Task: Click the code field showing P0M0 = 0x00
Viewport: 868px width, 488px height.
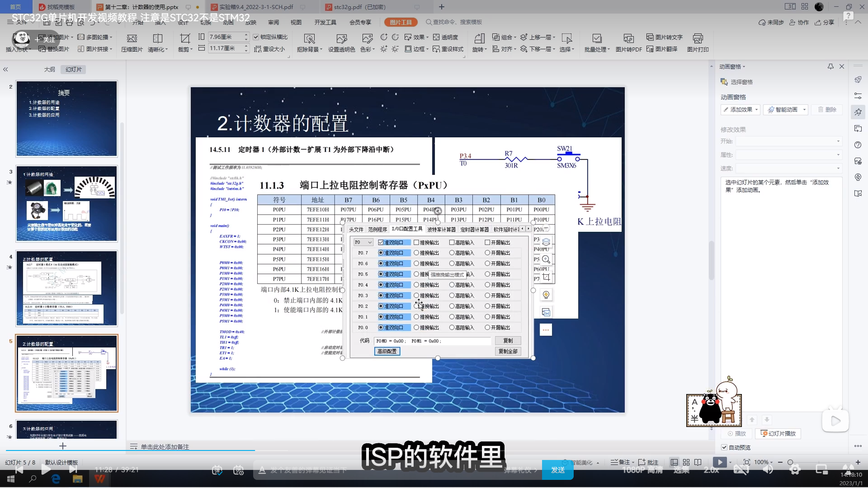Action: [432, 341]
